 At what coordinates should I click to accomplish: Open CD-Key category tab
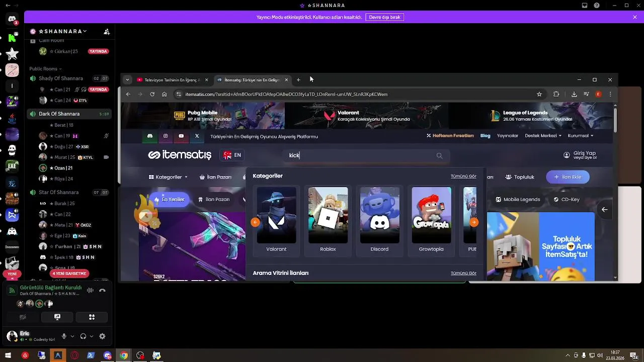pos(567,200)
